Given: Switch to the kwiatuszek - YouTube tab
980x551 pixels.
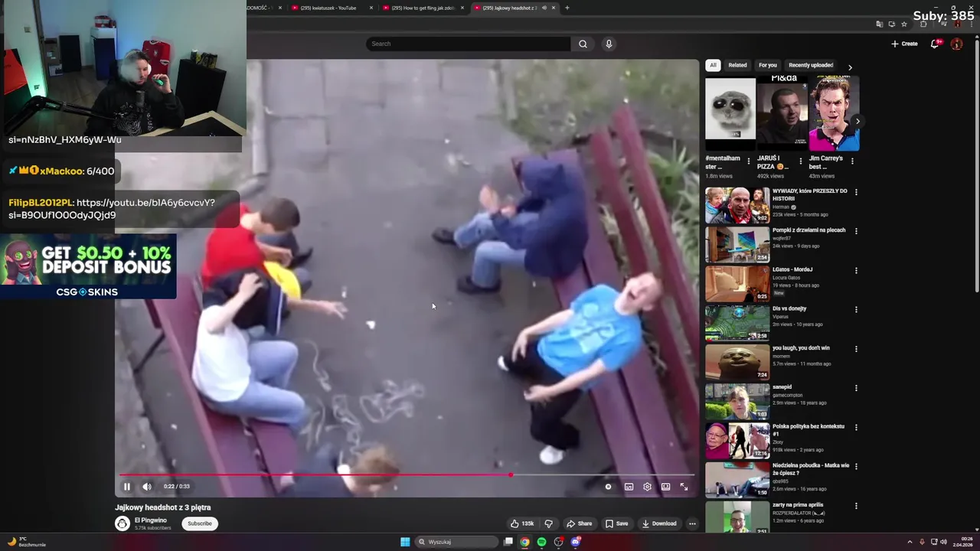Looking at the screenshot, I should coord(328,8).
